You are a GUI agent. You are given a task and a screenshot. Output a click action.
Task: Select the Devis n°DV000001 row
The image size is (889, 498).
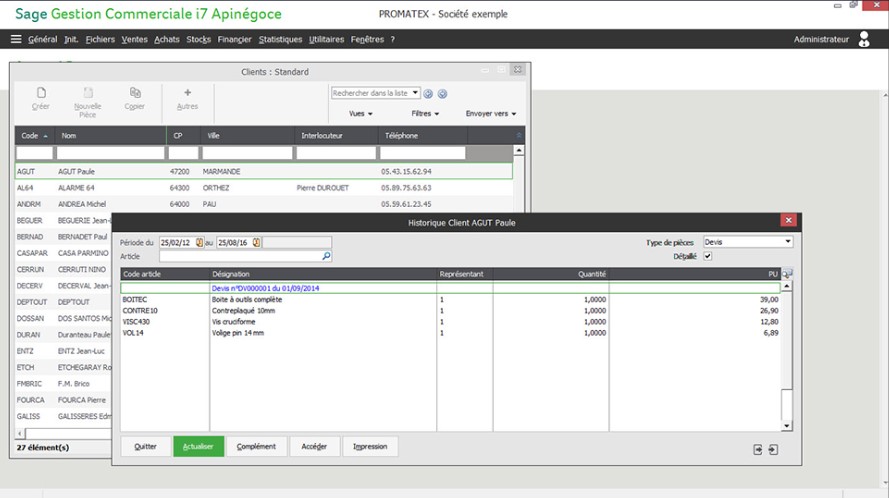[451, 288]
